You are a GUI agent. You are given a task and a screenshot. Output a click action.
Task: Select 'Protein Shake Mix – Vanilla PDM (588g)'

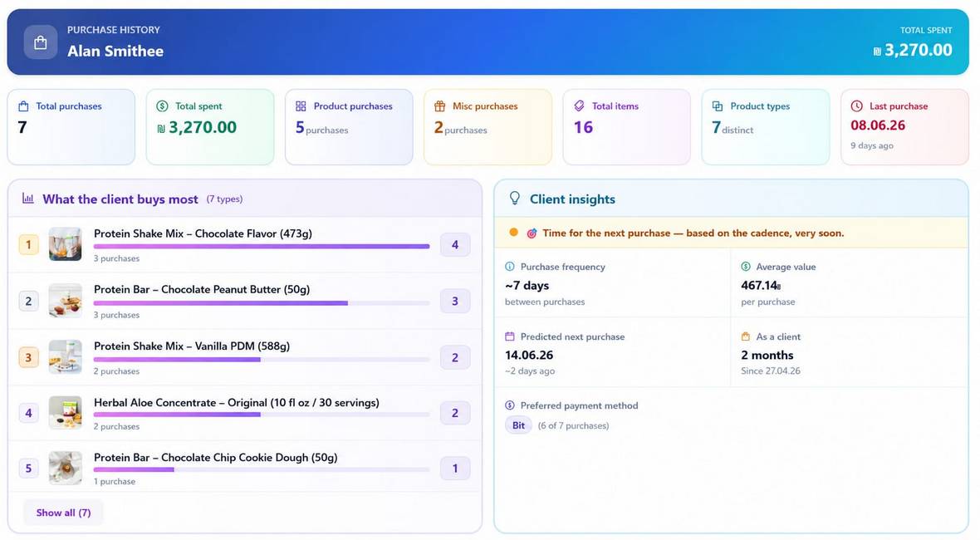(x=192, y=346)
